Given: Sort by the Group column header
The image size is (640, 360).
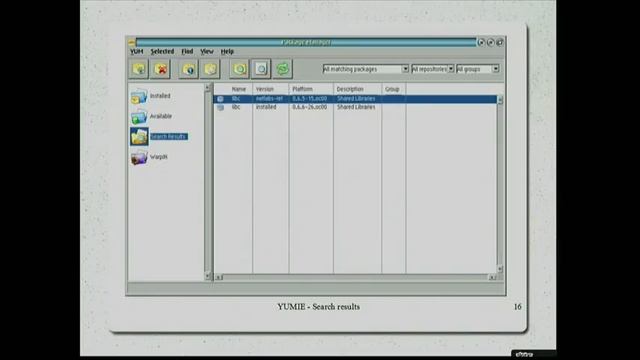Looking at the screenshot, I should click(x=393, y=89).
